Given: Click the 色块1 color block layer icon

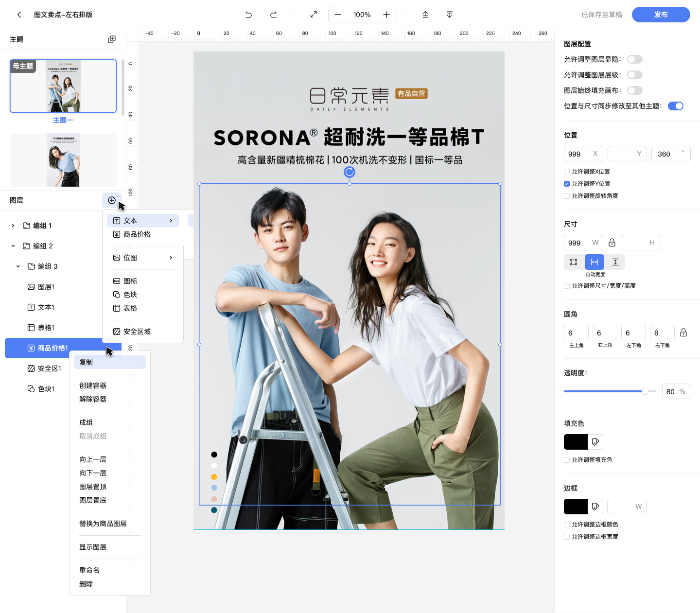Looking at the screenshot, I should point(31,389).
